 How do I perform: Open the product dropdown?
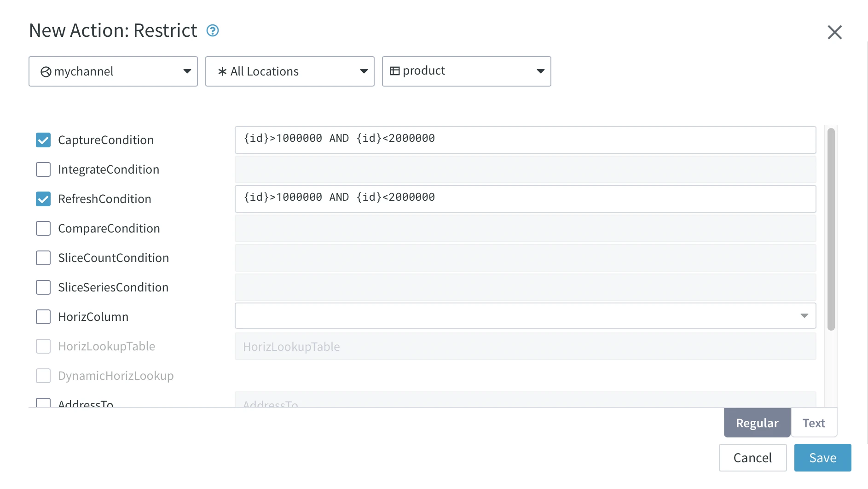(540, 71)
